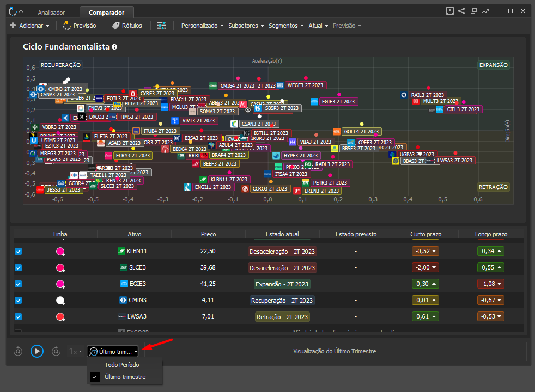Uncheck the CMIN3 row checkbox
This screenshot has height=392, width=535.
[19, 301]
